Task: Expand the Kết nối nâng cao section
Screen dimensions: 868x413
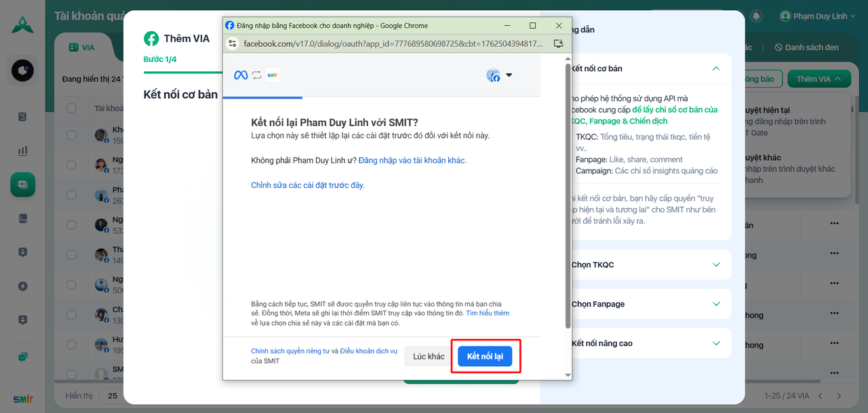Action: click(716, 343)
